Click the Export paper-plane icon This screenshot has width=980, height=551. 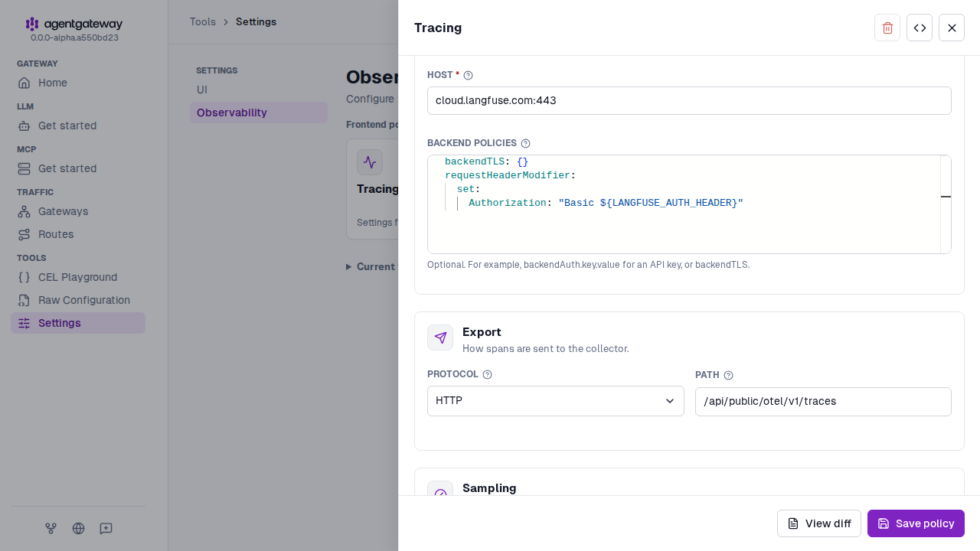[x=440, y=337]
